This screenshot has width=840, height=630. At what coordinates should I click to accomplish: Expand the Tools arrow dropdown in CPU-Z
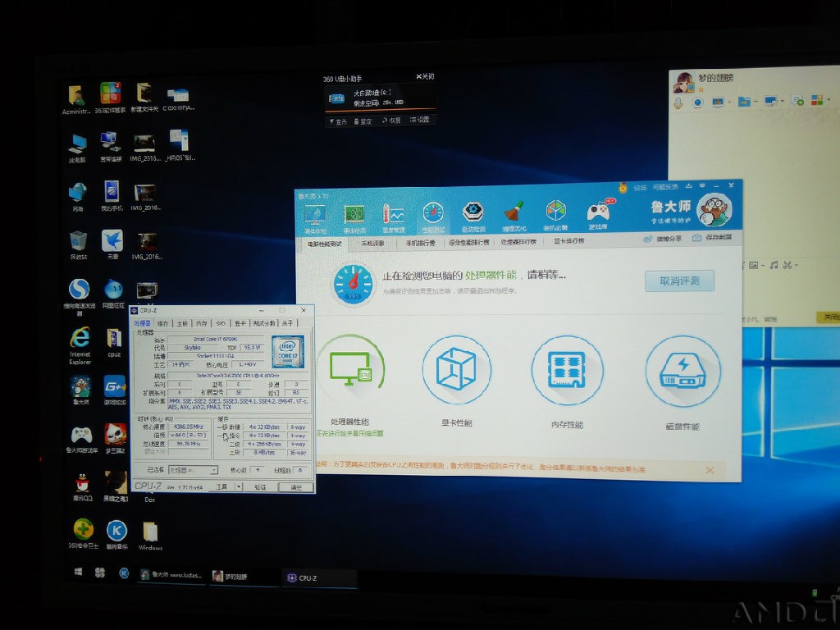coord(239,486)
